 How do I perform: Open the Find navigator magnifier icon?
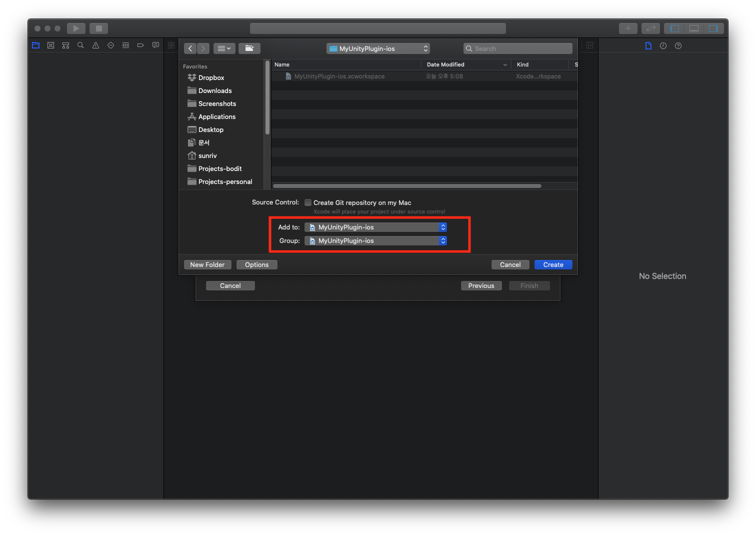[x=80, y=45]
